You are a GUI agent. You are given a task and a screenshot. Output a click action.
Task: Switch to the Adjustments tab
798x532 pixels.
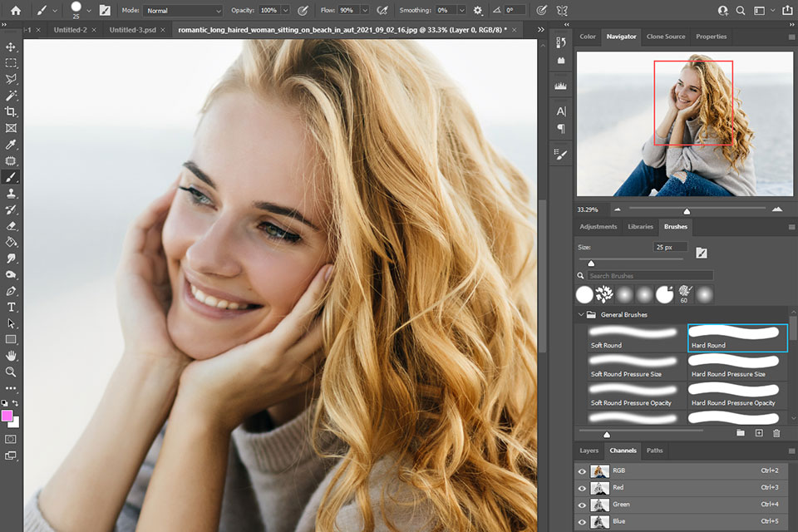(598, 227)
